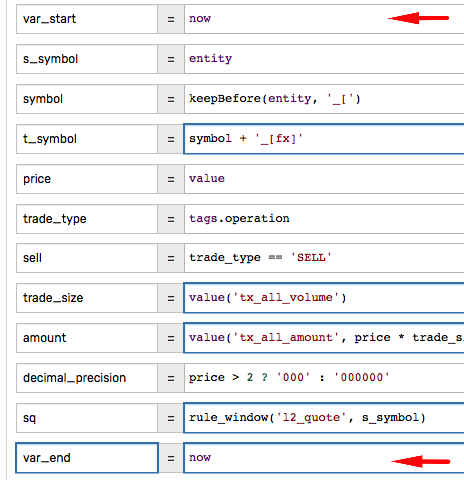The height and width of the screenshot is (480, 464).
Task: Click the price variable name field
Action: [87, 179]
